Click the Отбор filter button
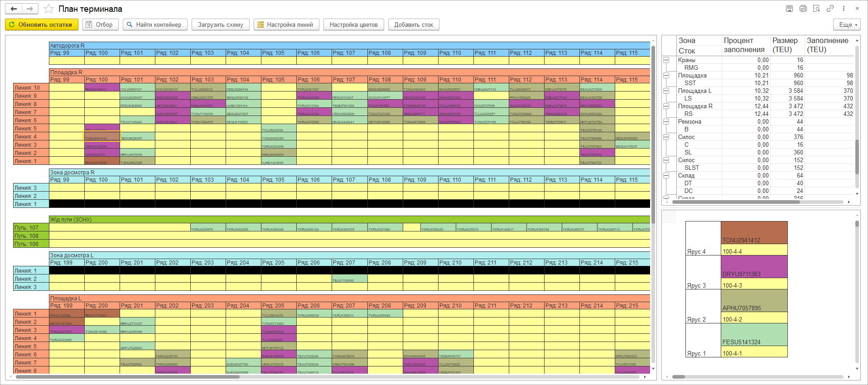Viewport: 868px width, 385px height. (101, 25)
